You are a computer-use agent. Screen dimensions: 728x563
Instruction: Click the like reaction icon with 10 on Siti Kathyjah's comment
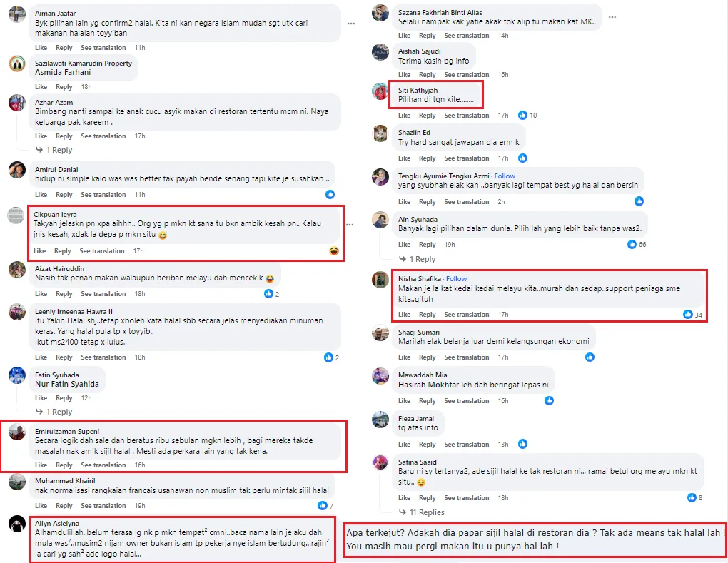click(522, 115)
